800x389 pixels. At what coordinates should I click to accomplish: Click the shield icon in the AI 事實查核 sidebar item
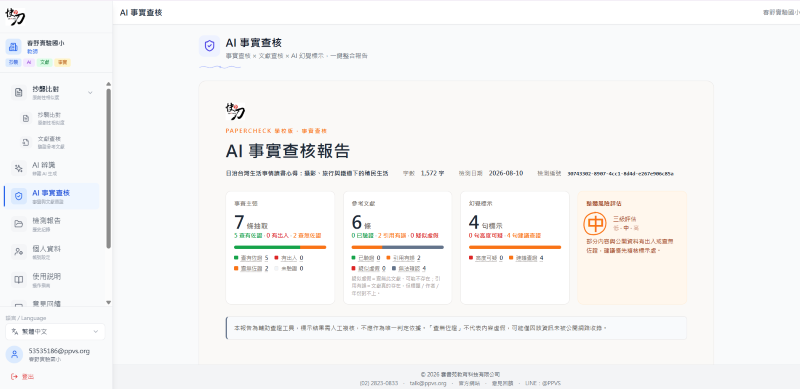tap(19, 196)
